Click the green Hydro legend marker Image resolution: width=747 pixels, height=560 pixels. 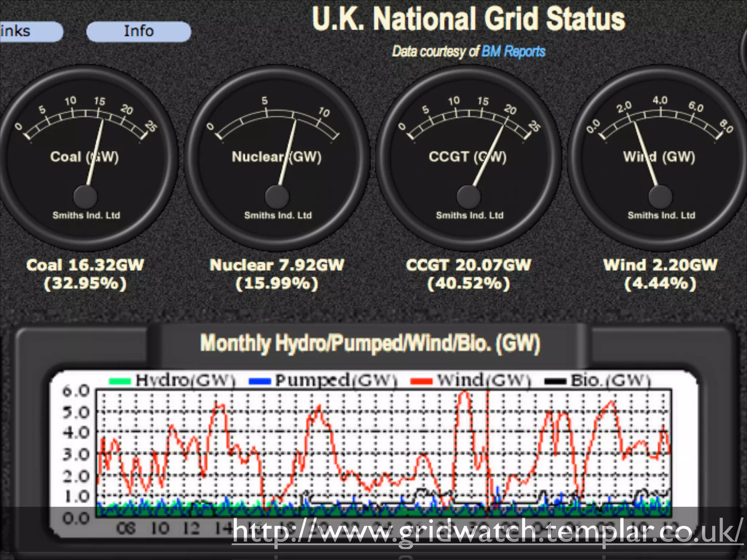pos(120,381)
